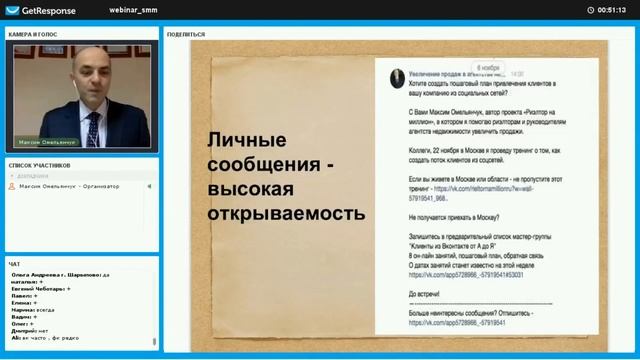Viewport: 640px width, 360px height.
Task: Click «До встречи!» text in slide
Action: (x=424, y=294)
